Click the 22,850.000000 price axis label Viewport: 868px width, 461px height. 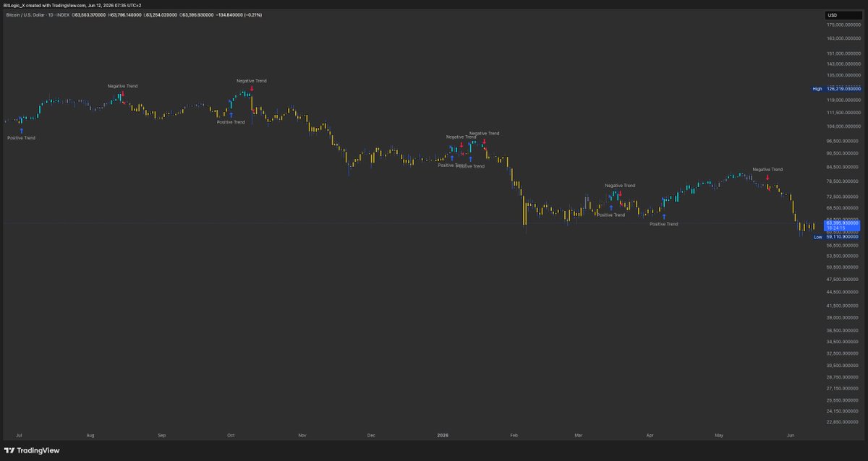[843, 423]
